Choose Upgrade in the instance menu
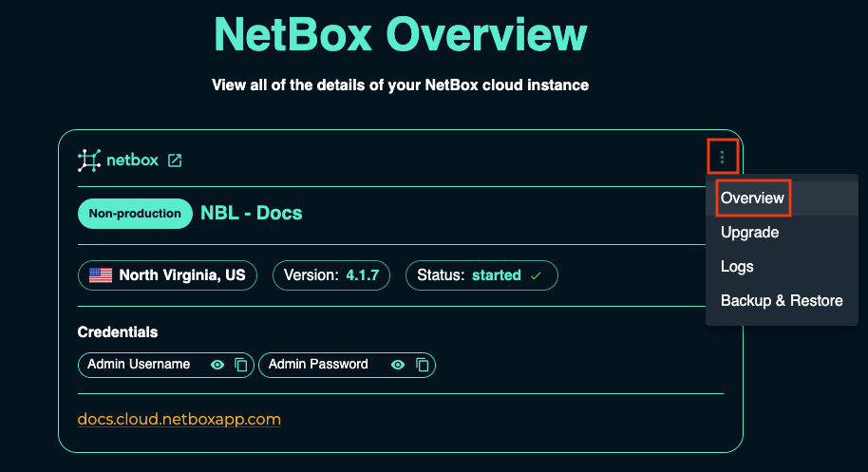Screen dimensions: 868x472 (749, 233)
